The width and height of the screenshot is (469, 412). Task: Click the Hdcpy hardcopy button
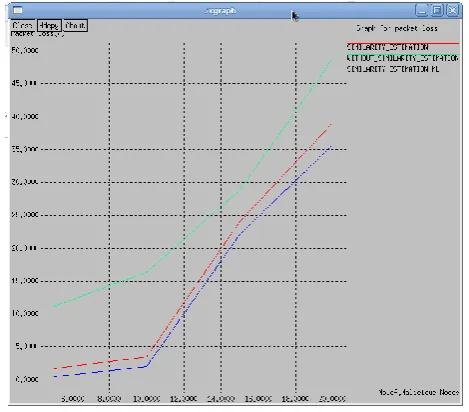tap(49, 25)
